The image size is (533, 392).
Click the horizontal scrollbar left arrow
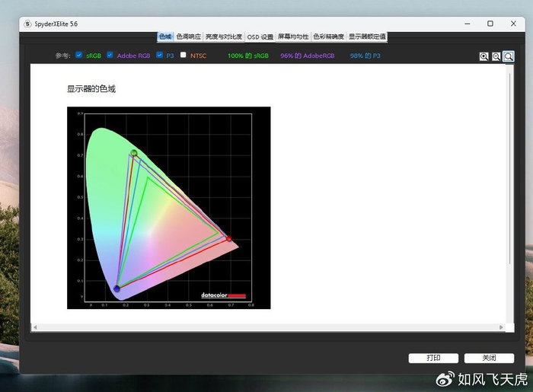(34, 327)
